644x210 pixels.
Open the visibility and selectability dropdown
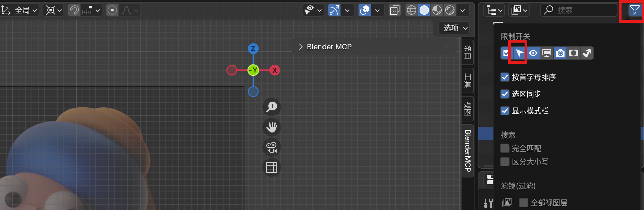(313, 10)
